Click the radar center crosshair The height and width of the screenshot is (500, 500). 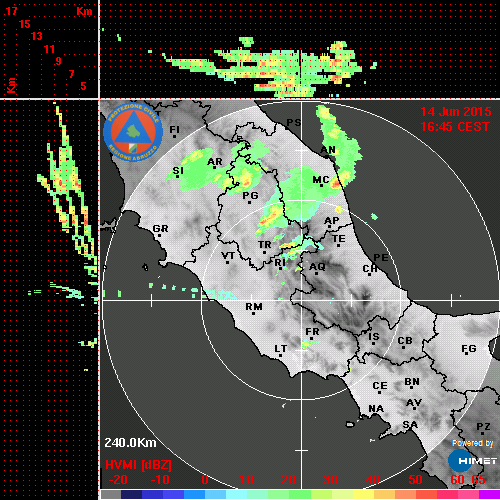tap(301, 300)
